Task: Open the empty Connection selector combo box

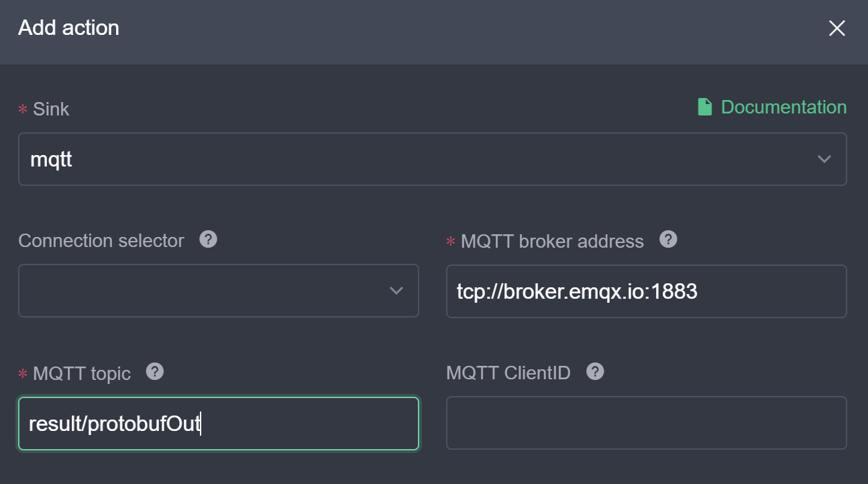Action: point(219,291)
